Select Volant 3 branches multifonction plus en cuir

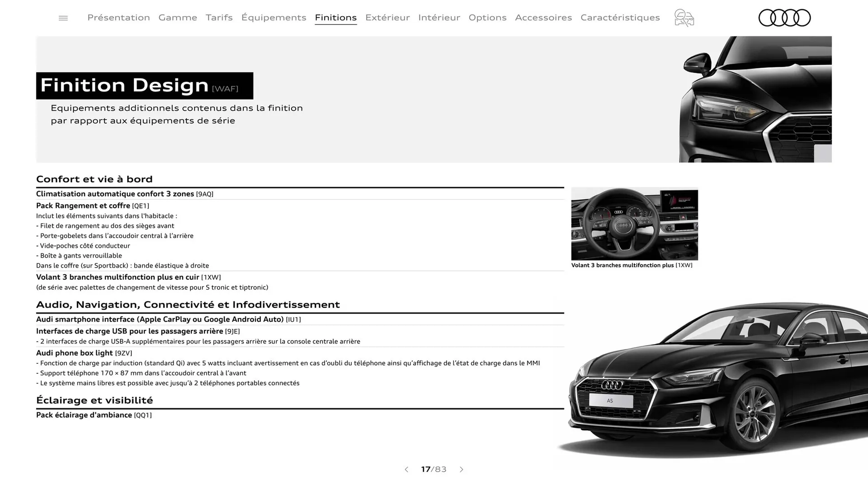pyautogui.click(x=128, y=277)
